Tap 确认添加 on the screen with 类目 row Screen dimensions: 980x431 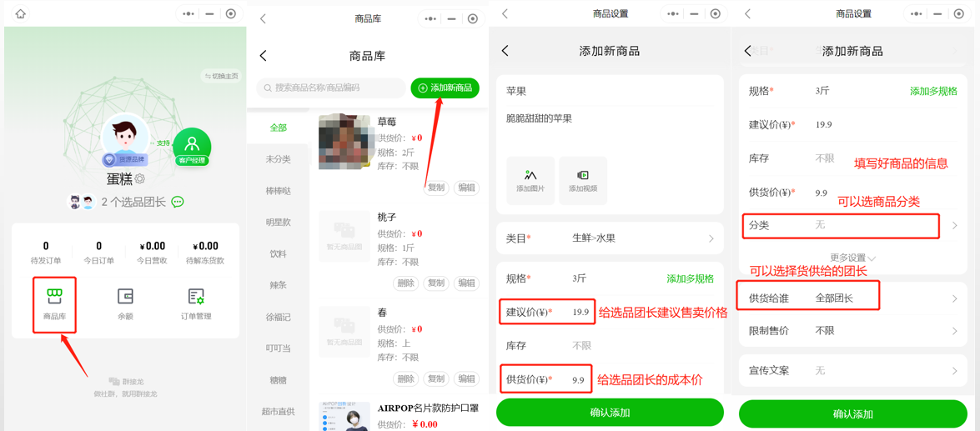[610, 413]
